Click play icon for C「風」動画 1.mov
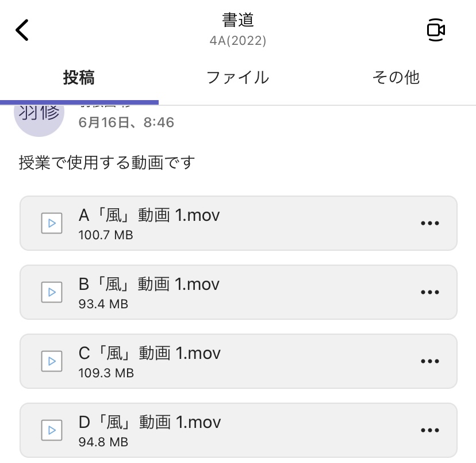 tap(52, 361)
